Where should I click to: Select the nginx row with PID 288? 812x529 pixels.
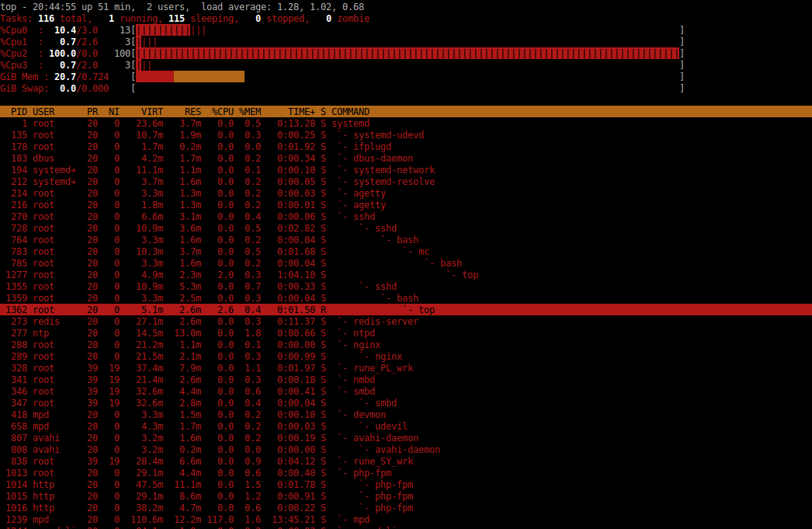(406, 345)
